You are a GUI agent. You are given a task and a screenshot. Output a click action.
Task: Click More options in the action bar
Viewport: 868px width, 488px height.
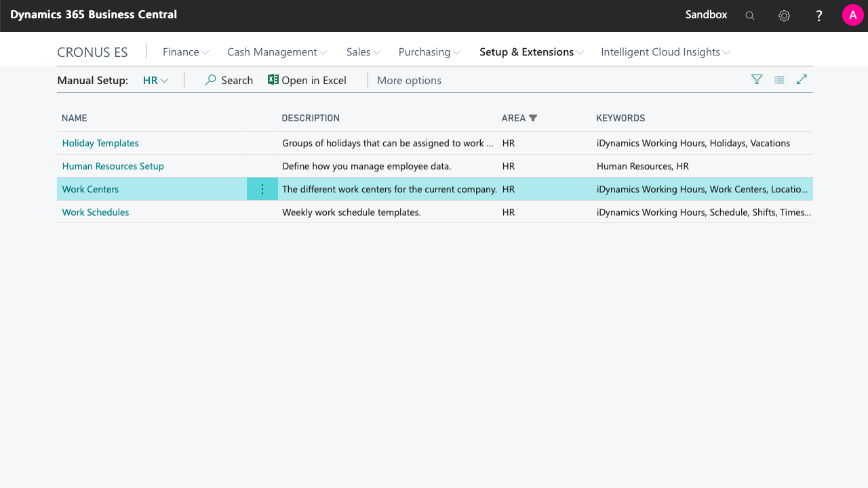click(x=409, y=80)
